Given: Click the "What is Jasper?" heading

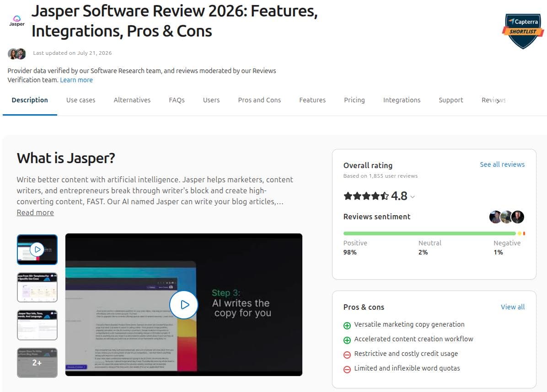Looking at the screenshot, I should 66,158.
